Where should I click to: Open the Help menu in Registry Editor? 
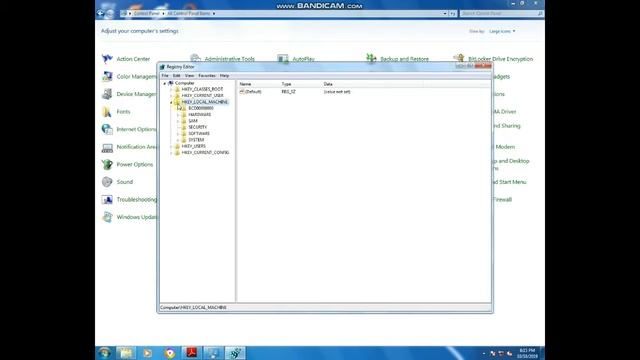(x=224, y=76)
